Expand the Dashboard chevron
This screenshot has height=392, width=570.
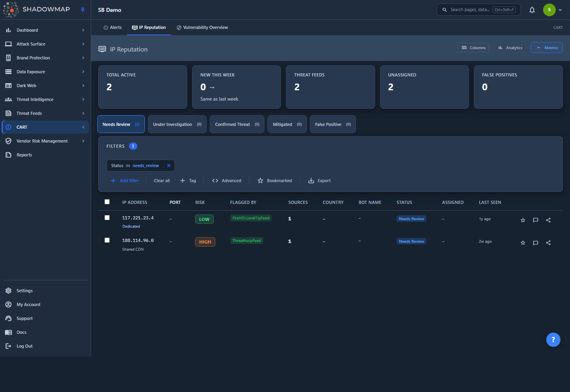tap(83, 30)
